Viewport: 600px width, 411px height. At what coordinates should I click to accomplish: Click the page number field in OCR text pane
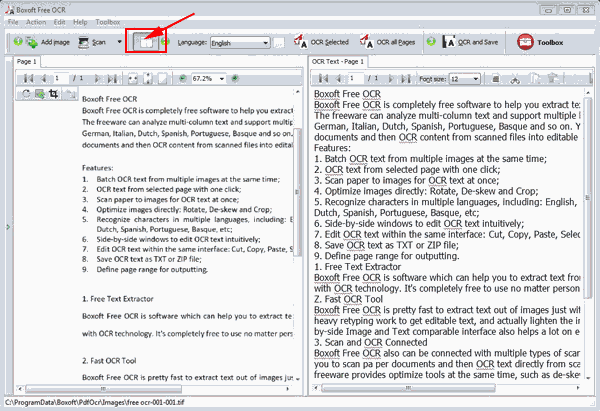355,78
